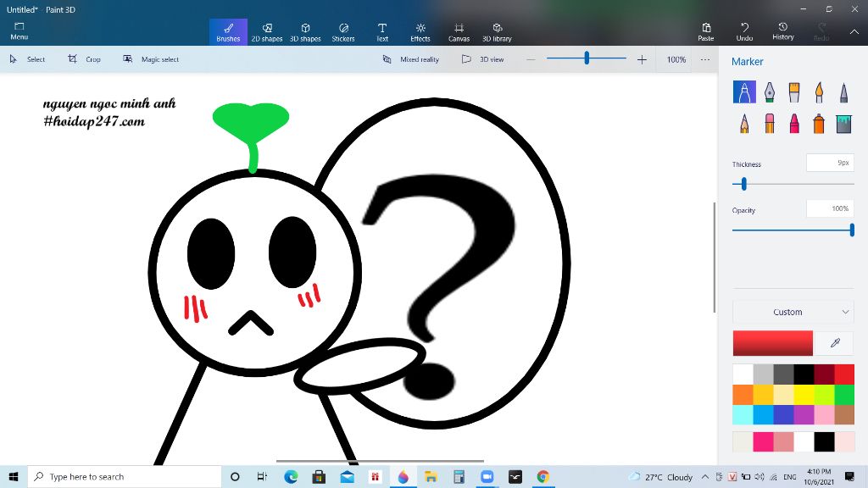Click the horizontal canvas scrollbar

point(380,461)
